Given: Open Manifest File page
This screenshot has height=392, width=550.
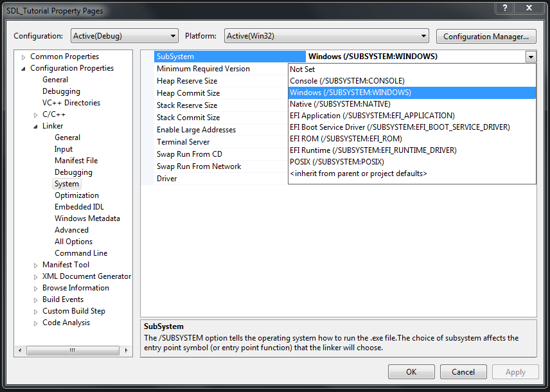Looking at the screenshot, I should pyautogui.click(x=76, y=161).
